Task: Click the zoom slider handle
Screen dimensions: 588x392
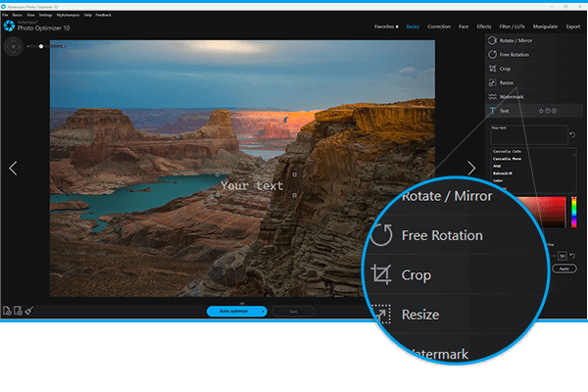Action: coord(41,46)
